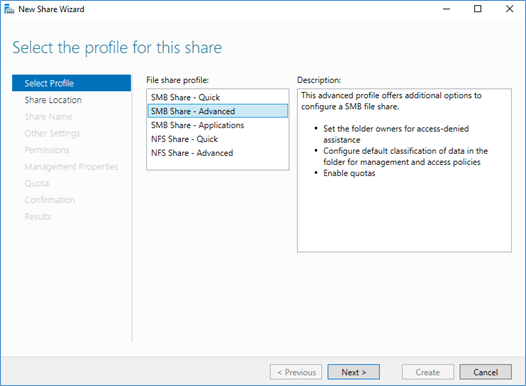Maximize the New Share Wizard window

coord(477,9)
